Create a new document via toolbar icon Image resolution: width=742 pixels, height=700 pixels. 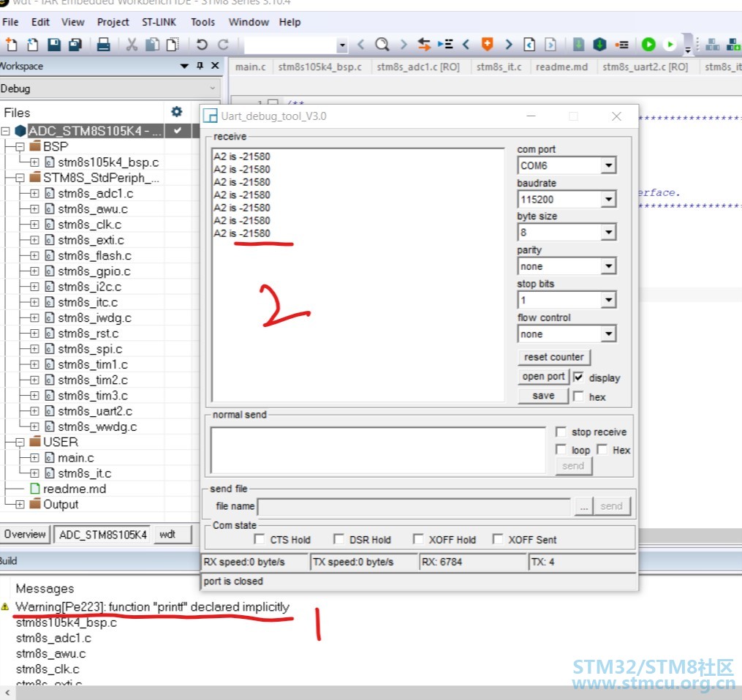11,45
